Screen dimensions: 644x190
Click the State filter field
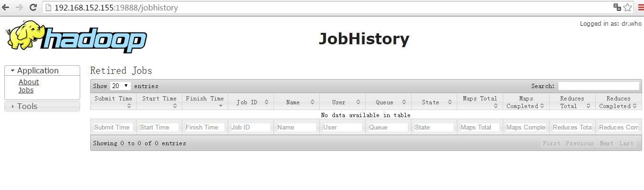click(433, 127)
